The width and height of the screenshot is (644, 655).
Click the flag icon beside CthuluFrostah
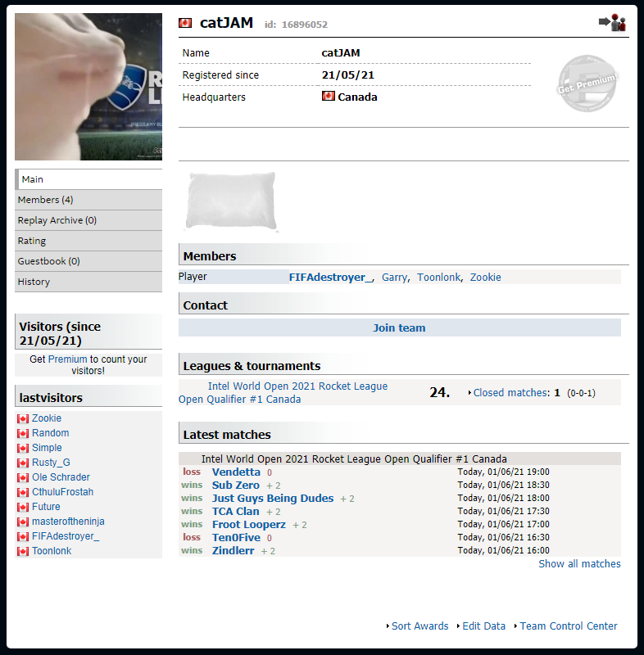tap(23, 492)
